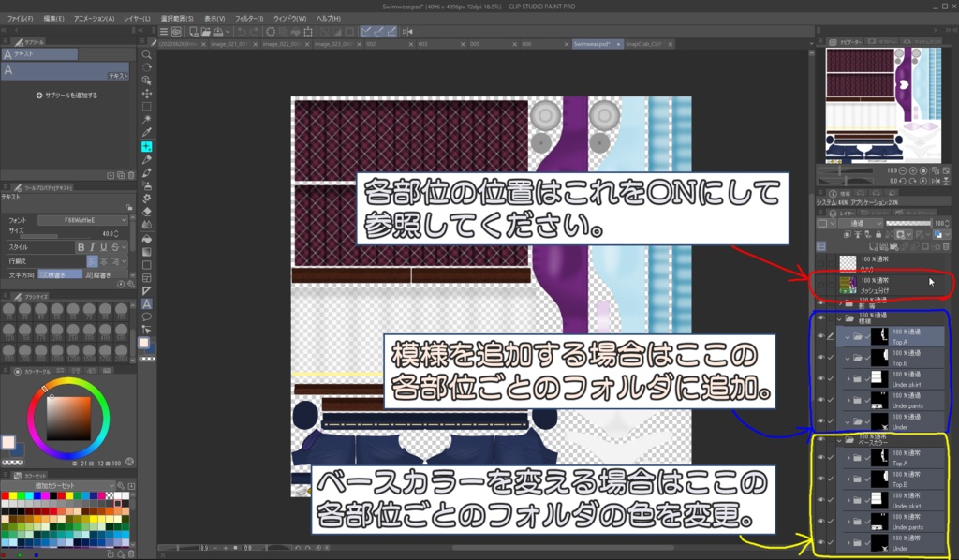Image resolution: width=959 pixels, height=560 pixels.
Task: Open the レイヤー(L) menu
Action: [x=137, y=19]
